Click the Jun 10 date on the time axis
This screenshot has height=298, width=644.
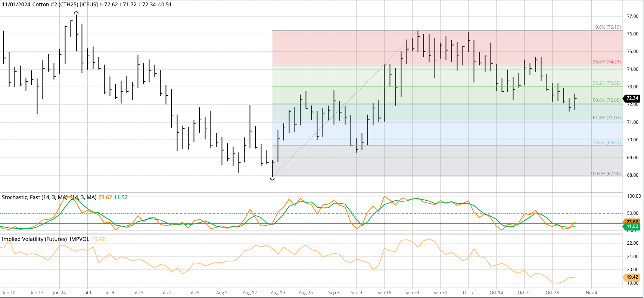point(9,293)
